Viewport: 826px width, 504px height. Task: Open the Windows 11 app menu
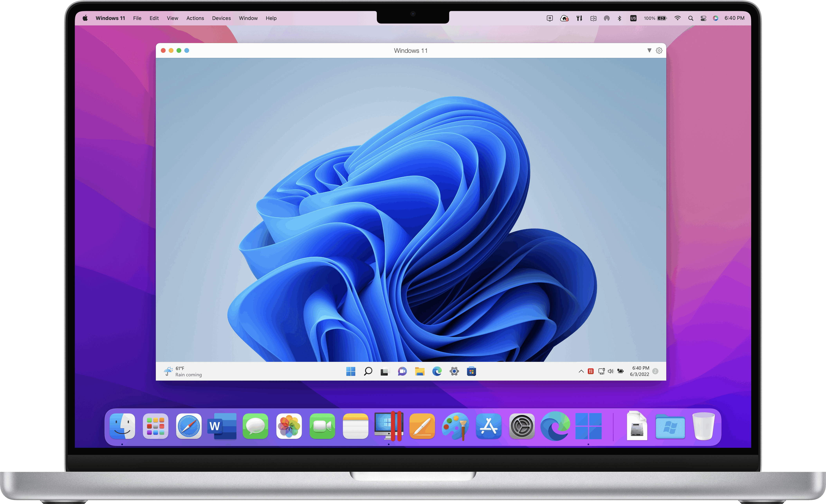pyautogui.click(x=110, y=18)
